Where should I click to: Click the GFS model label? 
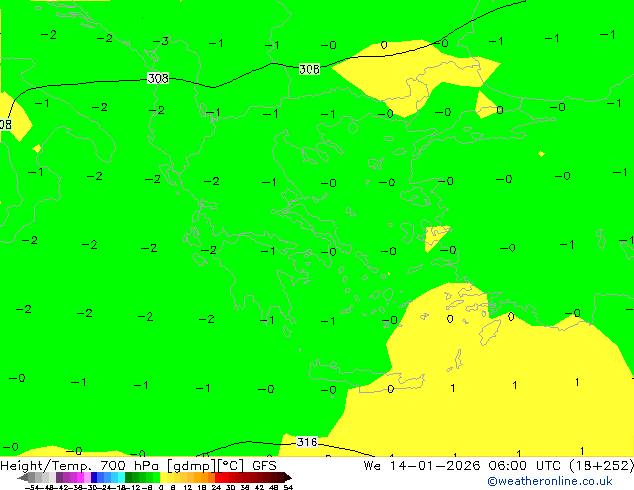[264, 466]
